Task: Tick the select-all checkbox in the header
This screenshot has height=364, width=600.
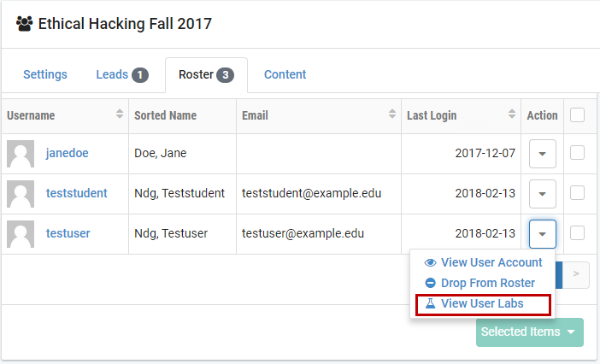Action: [x=578, y=114]
